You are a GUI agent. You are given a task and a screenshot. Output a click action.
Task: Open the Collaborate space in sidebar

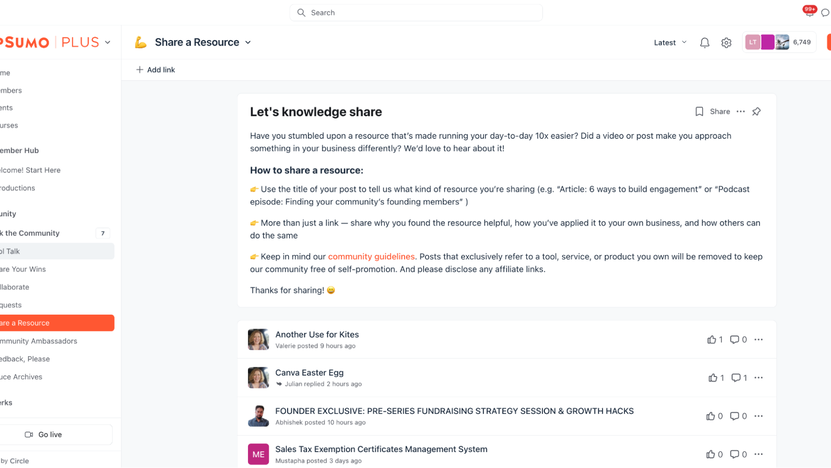point(14,287)
